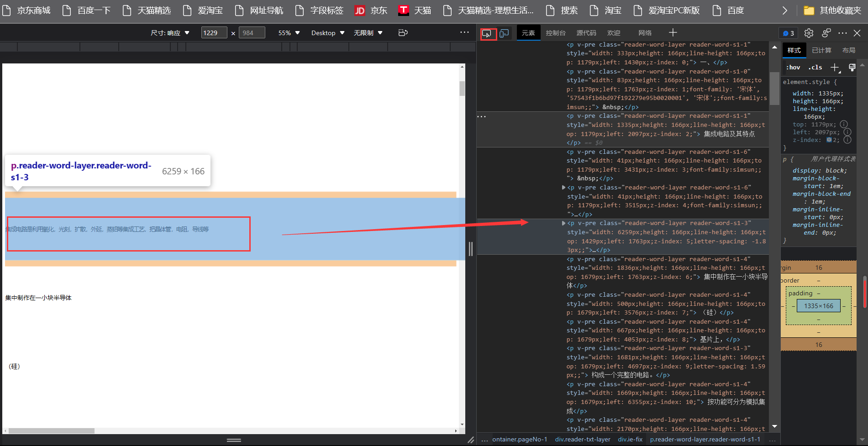Click the feedback people icon in DevTools
868x446 pixels.
click(826, 33)
